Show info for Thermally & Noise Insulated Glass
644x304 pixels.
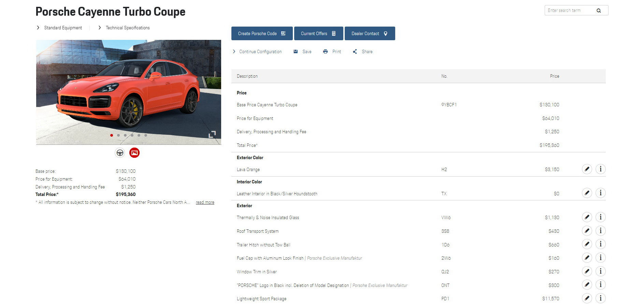tap(600, 217)
